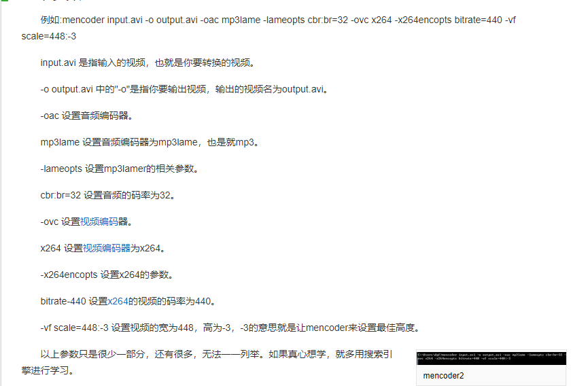Screen dimensions: 588x386
Task: Click the line -vf scale=448:-3 设置视频的宽为448
Action: pos(230,328)
